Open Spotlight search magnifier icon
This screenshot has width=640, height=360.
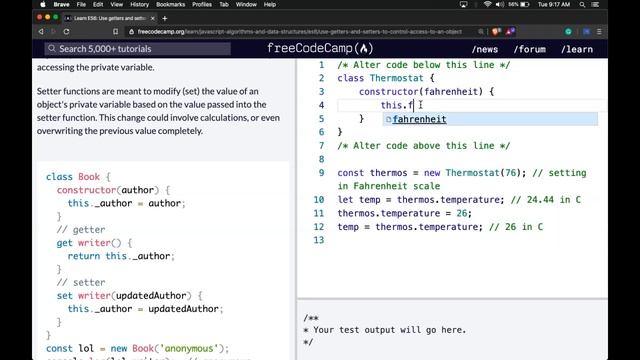582,4
